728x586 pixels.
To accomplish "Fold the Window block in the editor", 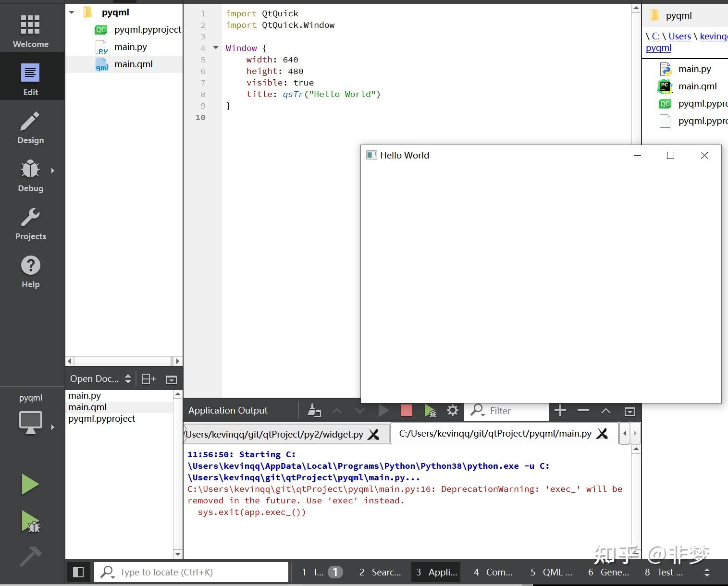I will point(216,48).
